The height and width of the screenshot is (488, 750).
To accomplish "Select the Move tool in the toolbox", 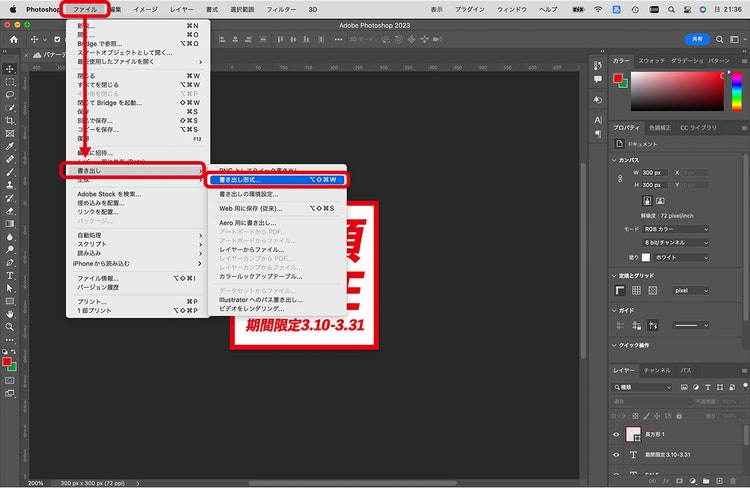I will point(10,69).
